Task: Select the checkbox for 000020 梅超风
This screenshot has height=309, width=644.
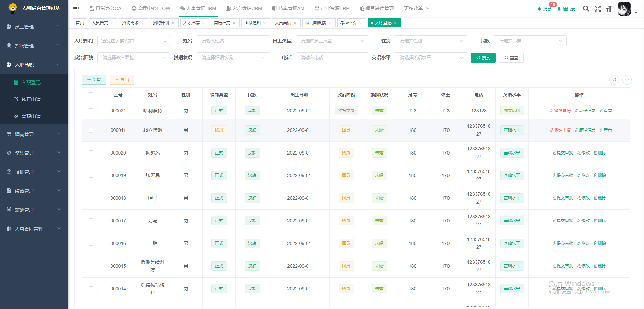Action: point(91,153)
